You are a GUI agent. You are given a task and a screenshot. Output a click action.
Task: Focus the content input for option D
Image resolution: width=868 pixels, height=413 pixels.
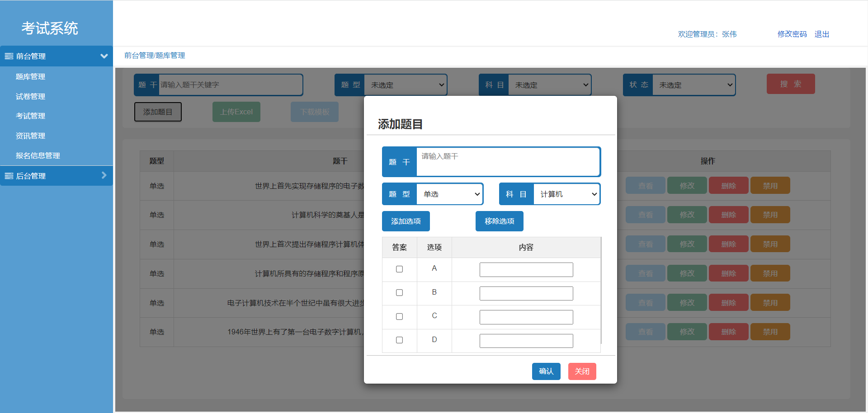[526, 341]
